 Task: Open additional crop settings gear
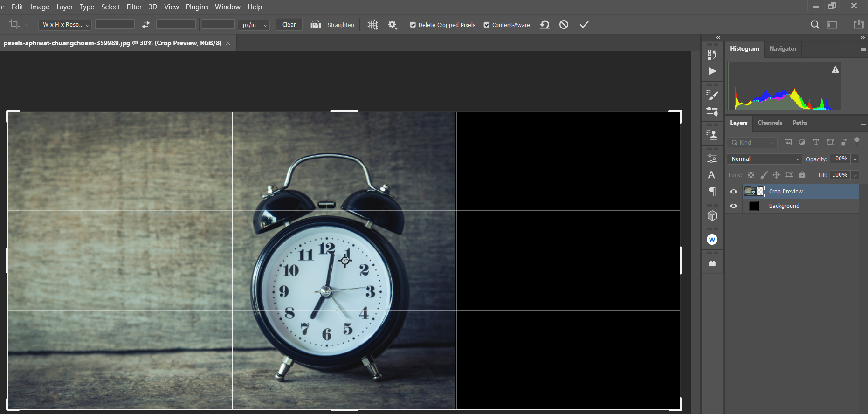pyautogui.click(x=393, y=25)
